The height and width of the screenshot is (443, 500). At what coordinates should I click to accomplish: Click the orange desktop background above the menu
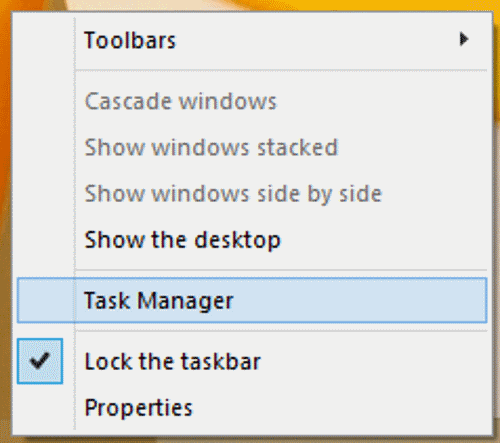pos(250,5)
